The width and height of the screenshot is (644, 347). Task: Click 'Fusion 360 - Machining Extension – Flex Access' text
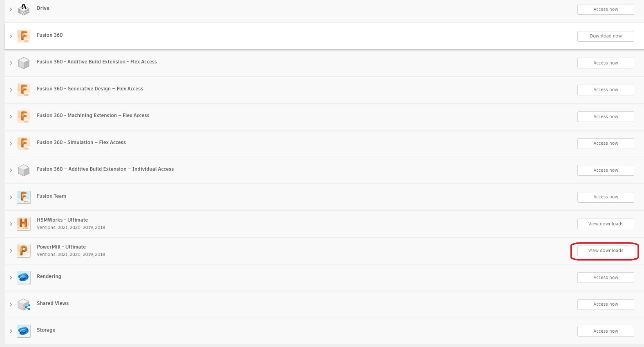(93, 116)
